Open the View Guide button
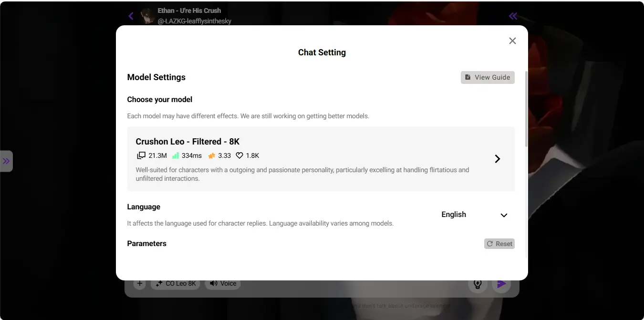 pos(488,77)
